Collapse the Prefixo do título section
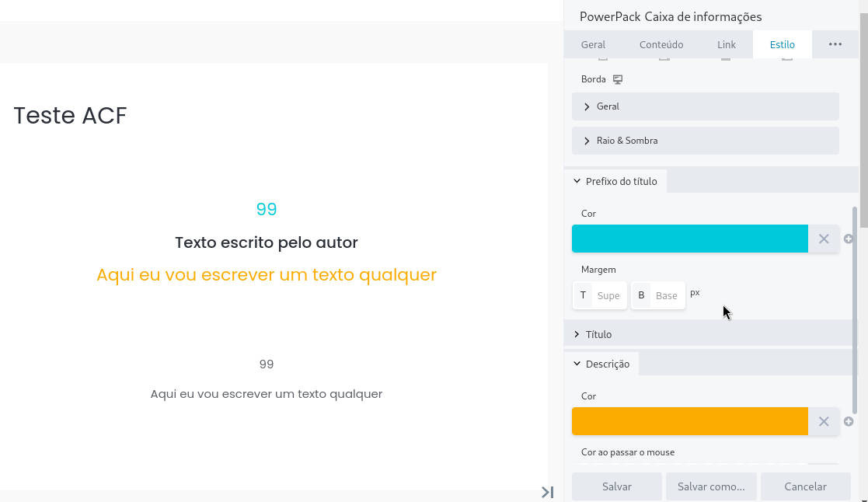The image size is (868, 502). (x=615, y=181)
